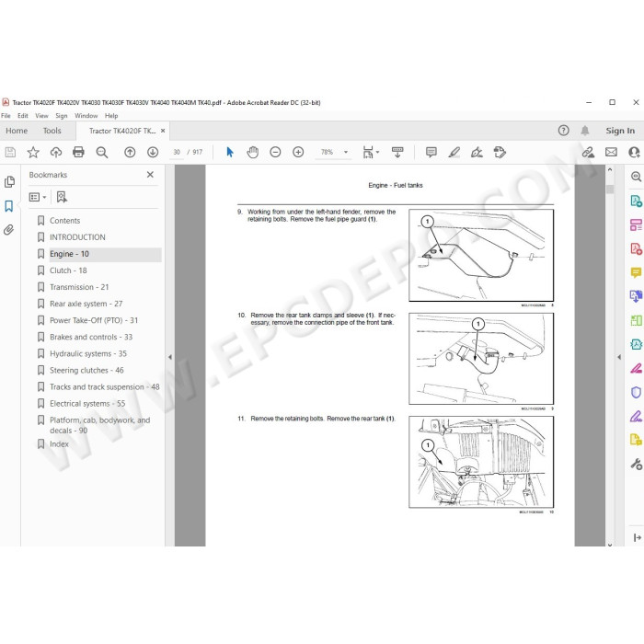Open fit page options tool
The width and height of the screenshot is (644, 644).
[x=371, y=153]
